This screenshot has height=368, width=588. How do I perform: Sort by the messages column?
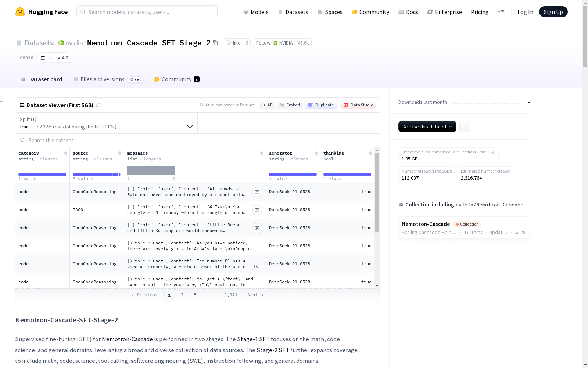pyautogui.click(x=262, y=153)
